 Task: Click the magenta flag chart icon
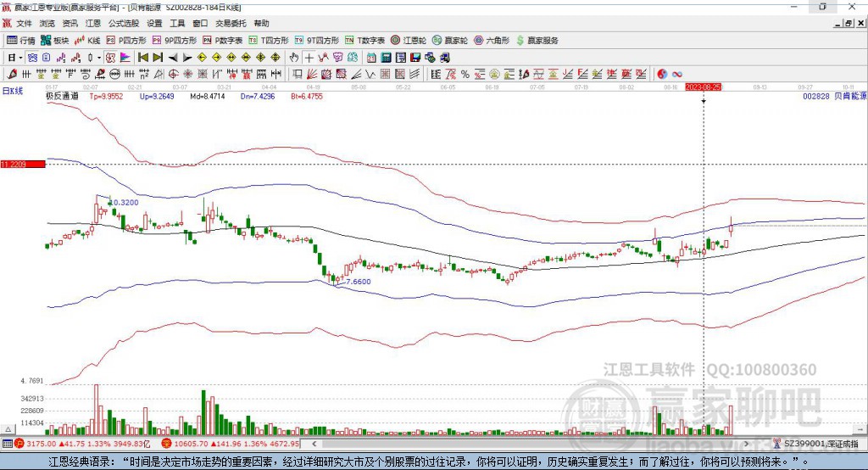tap(125, 58)
